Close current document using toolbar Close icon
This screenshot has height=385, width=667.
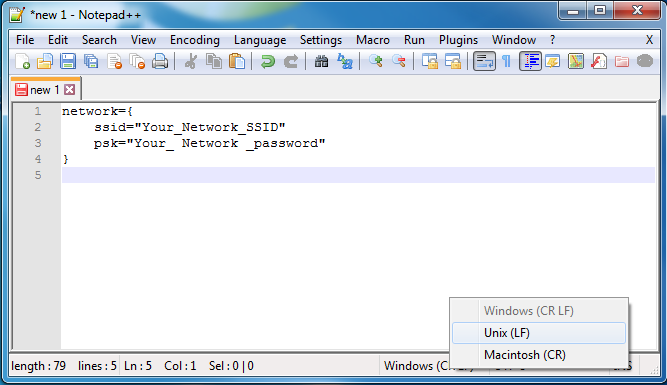(114, 61)
